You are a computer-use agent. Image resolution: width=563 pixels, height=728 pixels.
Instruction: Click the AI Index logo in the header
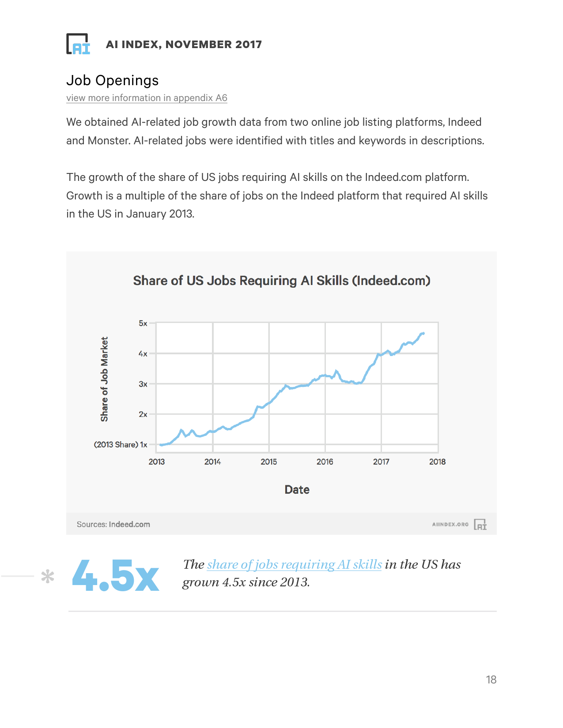tap(78, 44)
